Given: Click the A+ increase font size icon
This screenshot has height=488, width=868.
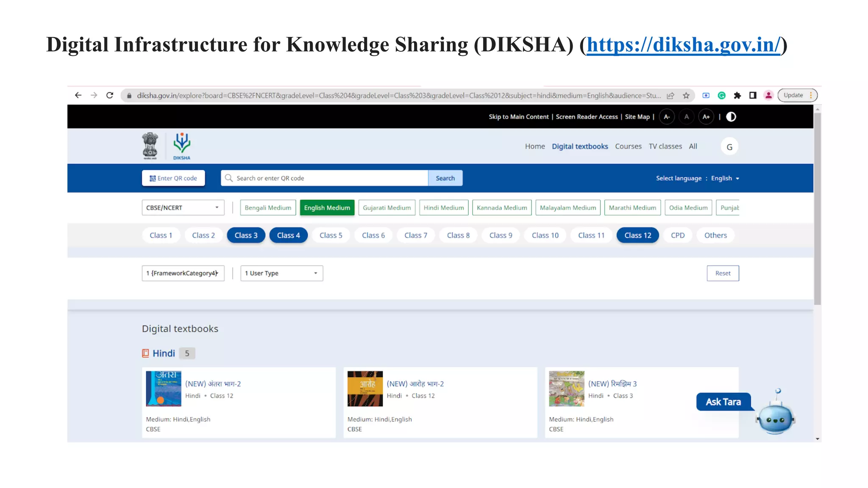Looking at the screenshot, I should [706, 117].
